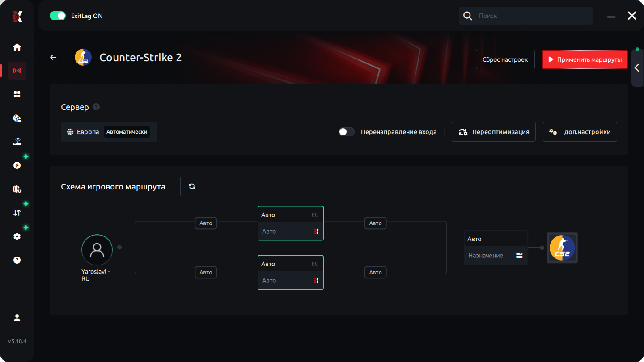
Task: Open the apps grid sidebar icon
Action: pos(17,94)
